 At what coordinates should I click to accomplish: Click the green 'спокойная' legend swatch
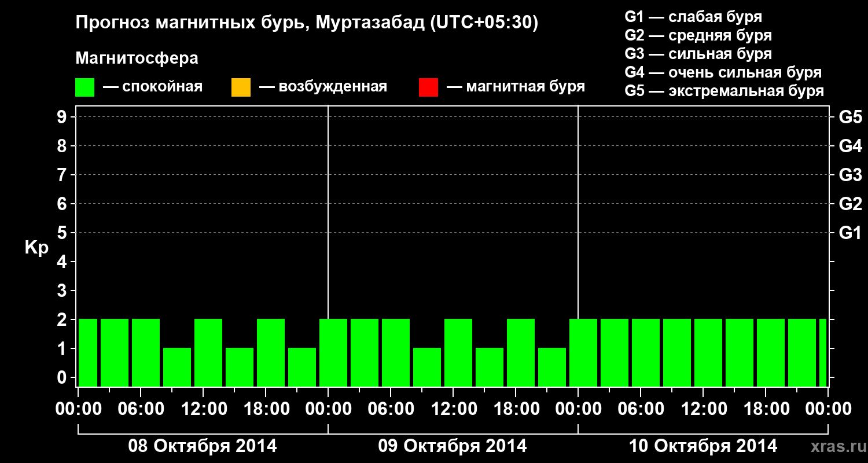click(85, 87)
